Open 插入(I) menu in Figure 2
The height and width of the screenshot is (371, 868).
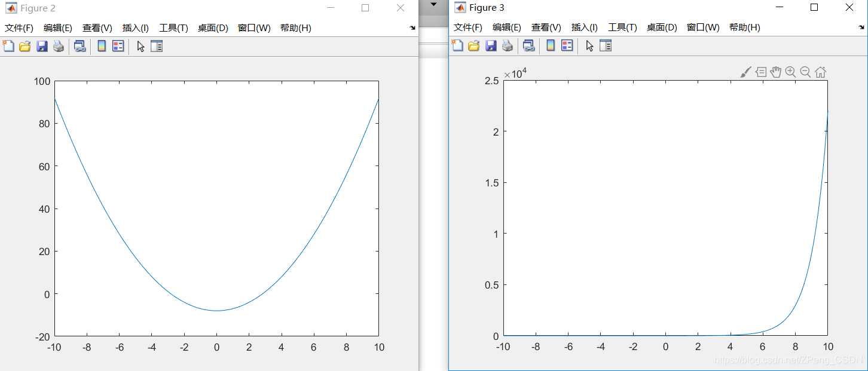[x=136, y=28]
